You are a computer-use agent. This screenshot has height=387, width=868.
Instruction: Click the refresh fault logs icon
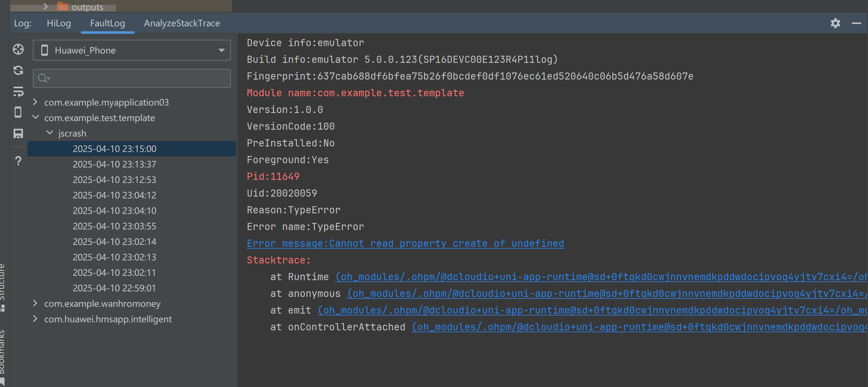[18, 70]
